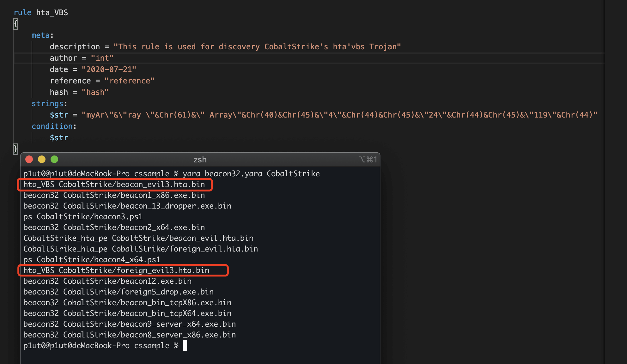Click the green zoom terminal button
627x364 pixels.
pos(54,159)
